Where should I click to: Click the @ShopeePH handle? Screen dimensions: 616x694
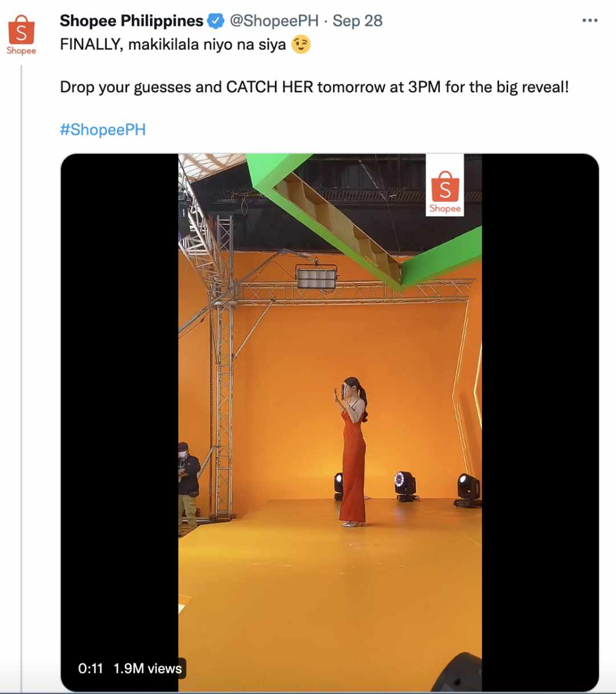tap(274, 21)
